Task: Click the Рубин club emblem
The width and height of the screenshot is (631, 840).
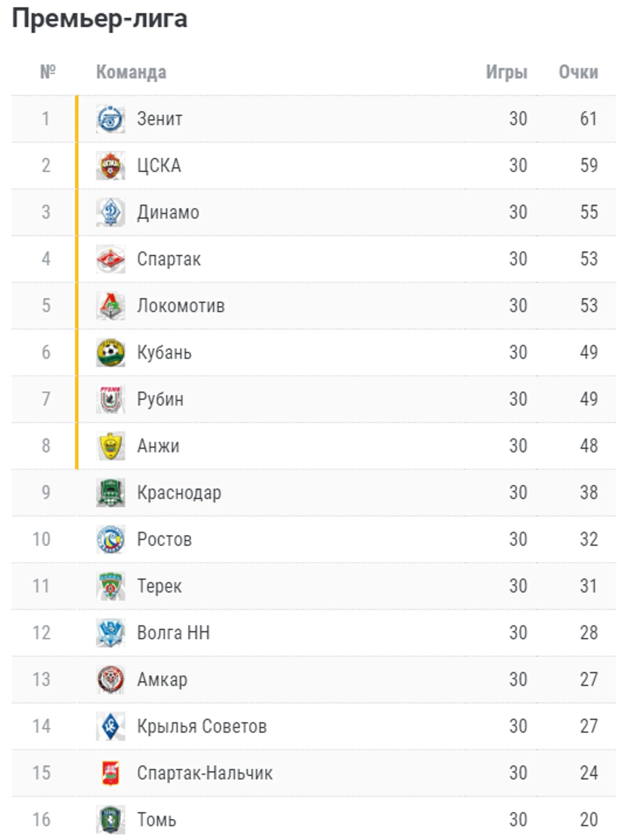Action: coord(110,399)
